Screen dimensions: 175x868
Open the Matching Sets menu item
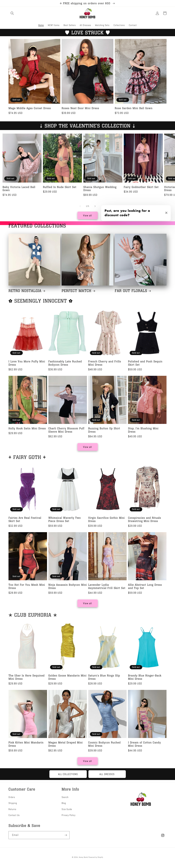pyautogui.click(x=102, y=25)
